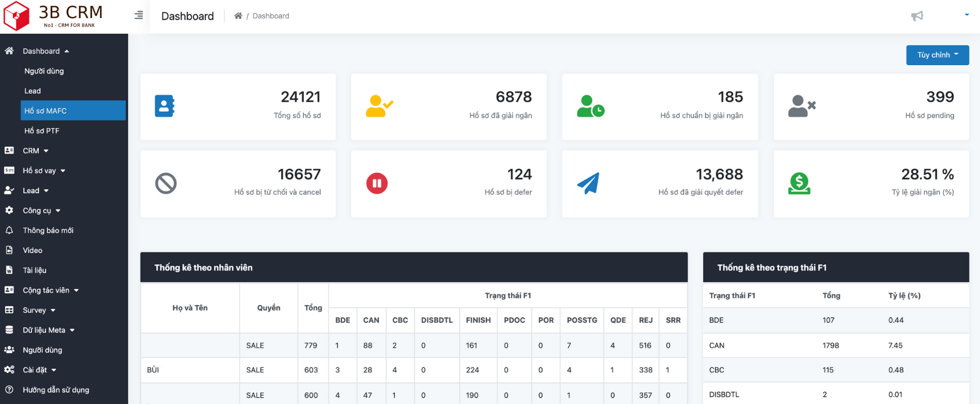980x404 pixels.
Task: Click the paper plane resolved defer icon
Action: [588, 183]
